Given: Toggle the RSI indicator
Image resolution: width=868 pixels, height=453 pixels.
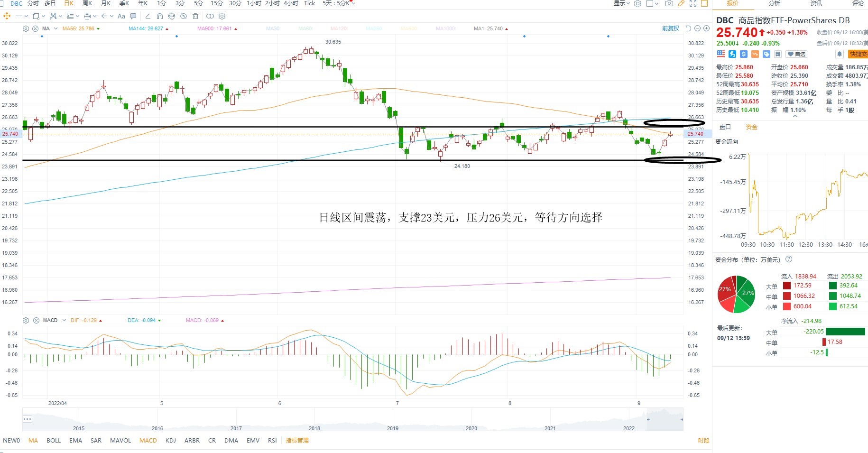Looking at the screenshot, I should [272, 440].
